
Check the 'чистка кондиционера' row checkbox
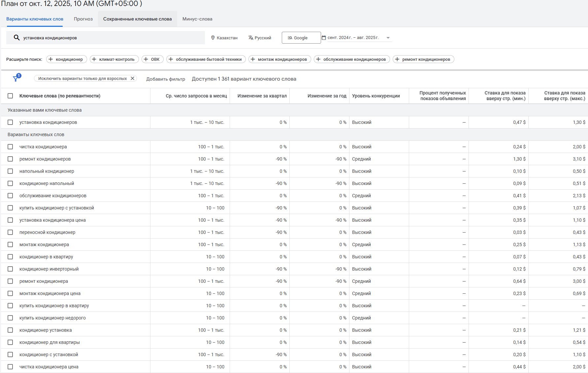click(10, 147)
